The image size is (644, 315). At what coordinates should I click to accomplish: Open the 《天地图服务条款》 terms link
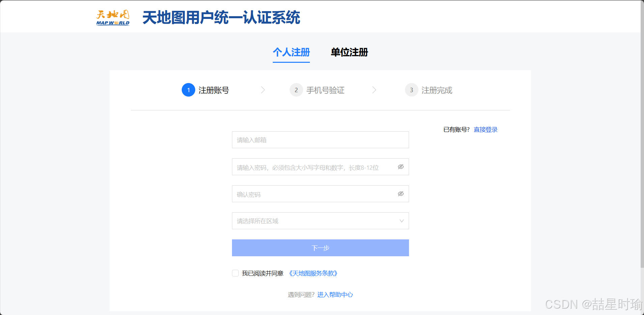click(313, 273)
